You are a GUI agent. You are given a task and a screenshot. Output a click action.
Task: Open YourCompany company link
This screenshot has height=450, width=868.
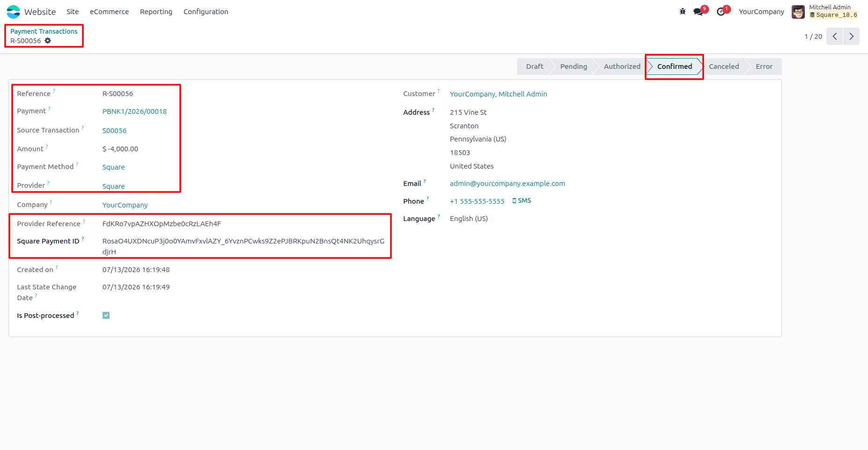click(x=125, y=205)
